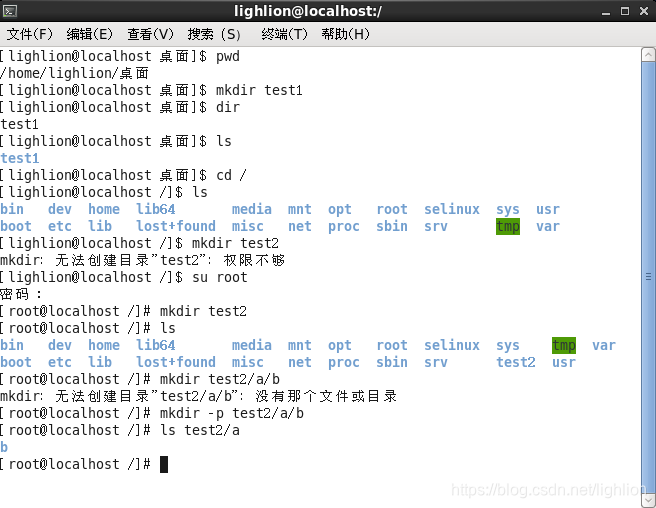Close the terminal window
This screenshot has width=656, height=508.
[x=644, y=11]
